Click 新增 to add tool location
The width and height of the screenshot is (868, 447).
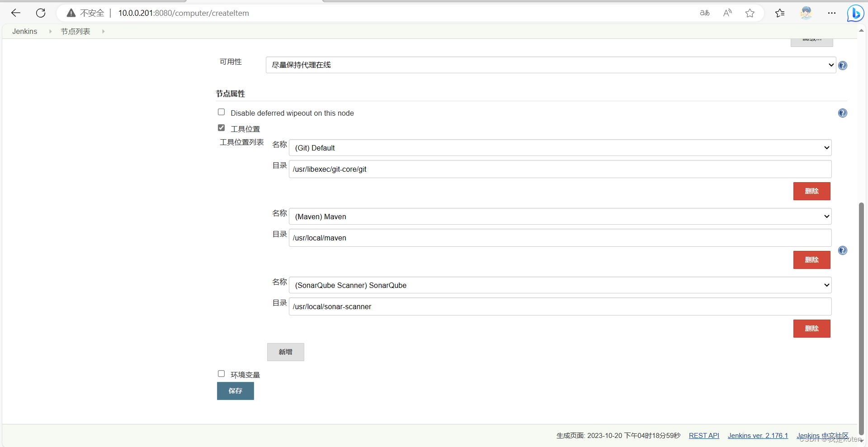tap(286, 352)
